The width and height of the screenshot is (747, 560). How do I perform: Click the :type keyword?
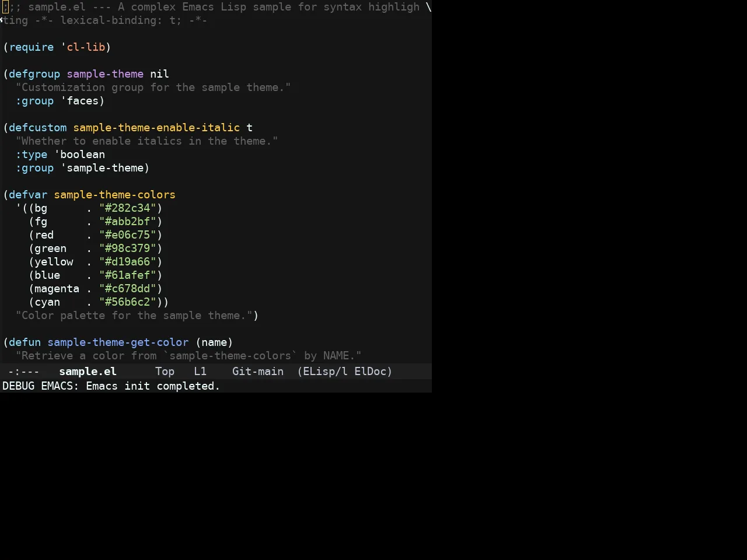[32, 155]
